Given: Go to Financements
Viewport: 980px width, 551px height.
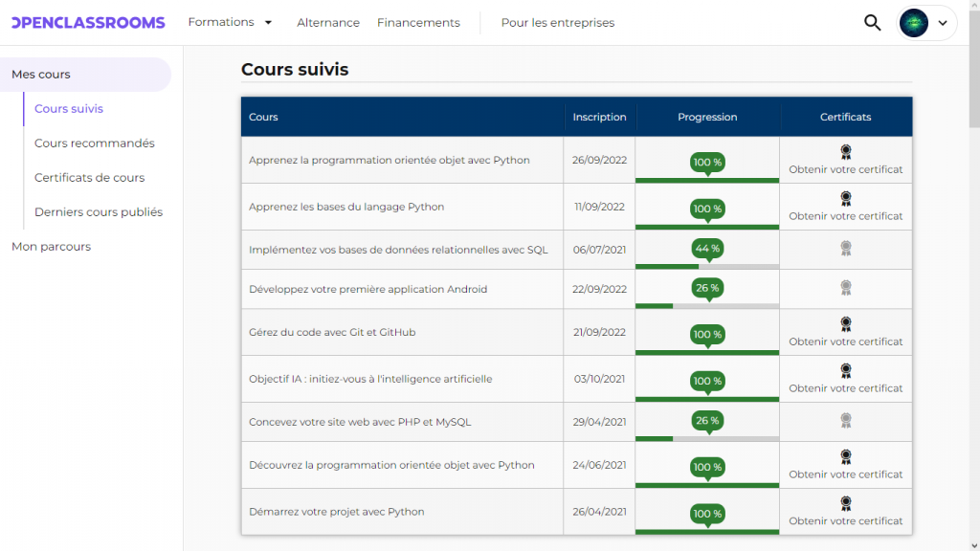Looking at the screenshot, I should pyautogui.click(x=418, y=23).
